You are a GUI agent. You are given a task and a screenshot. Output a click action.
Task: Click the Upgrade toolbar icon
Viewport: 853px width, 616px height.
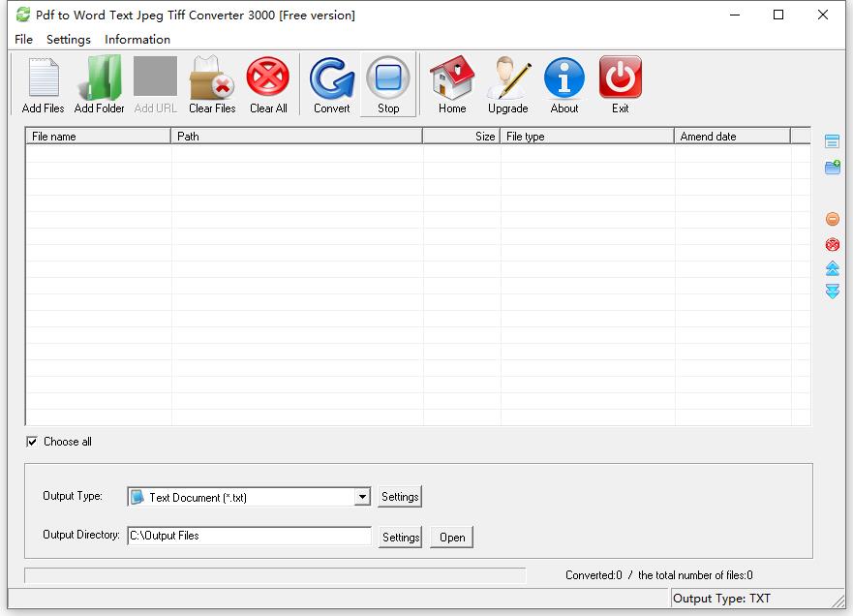[507, 78]
